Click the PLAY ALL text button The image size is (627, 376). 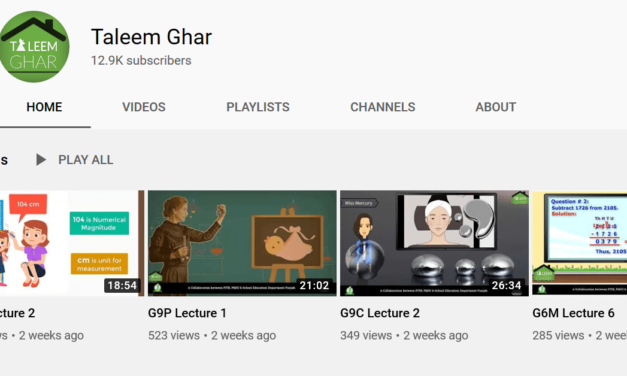point(86,160)
